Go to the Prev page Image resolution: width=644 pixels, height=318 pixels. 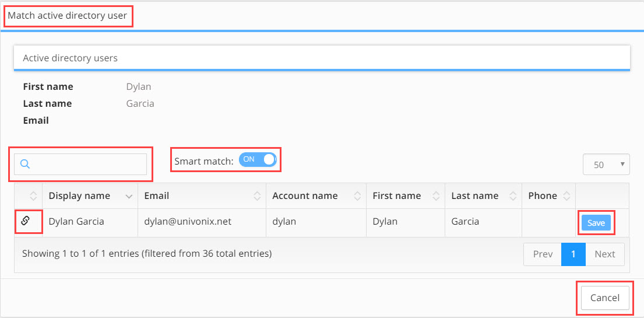543,254
